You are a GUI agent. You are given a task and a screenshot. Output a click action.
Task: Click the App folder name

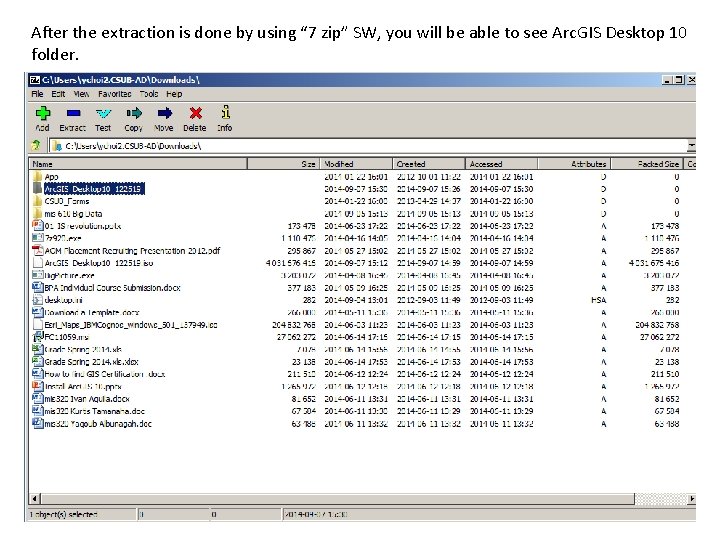51,177
